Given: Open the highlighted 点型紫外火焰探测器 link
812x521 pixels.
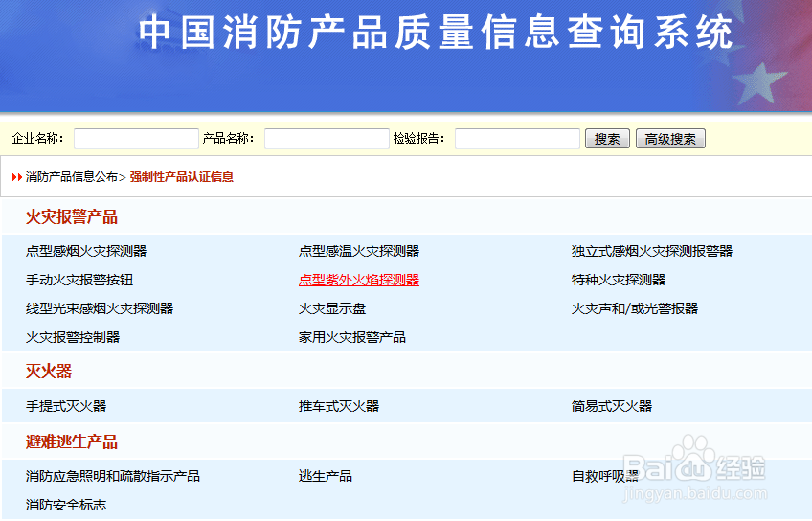Looking at the screenshot, I should (359, 281).
